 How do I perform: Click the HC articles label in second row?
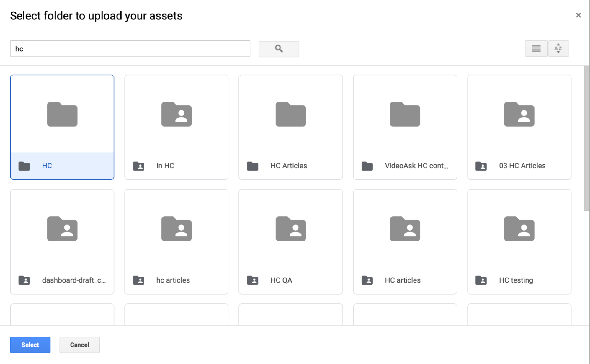(x=402, y=280)
